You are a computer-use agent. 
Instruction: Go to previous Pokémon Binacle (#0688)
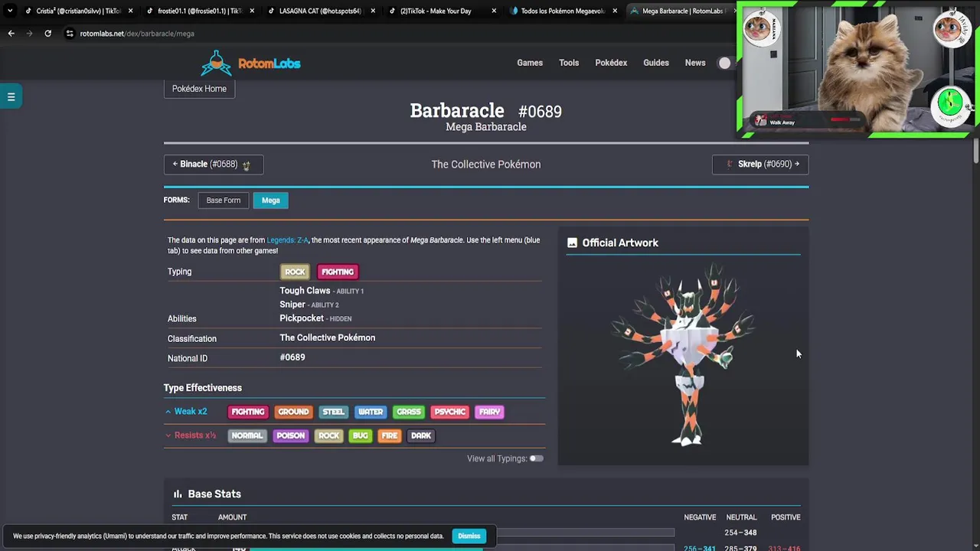click(x=214, y=165)
